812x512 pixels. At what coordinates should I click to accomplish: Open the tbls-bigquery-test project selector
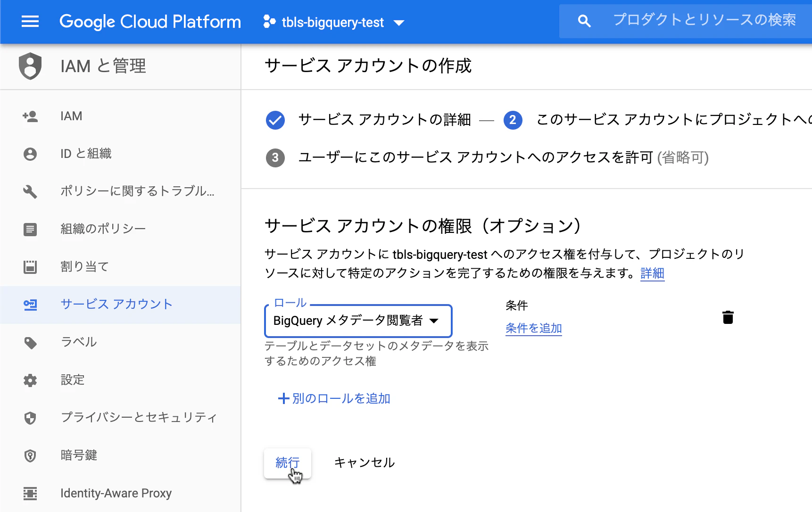click(x=334, y=22)
